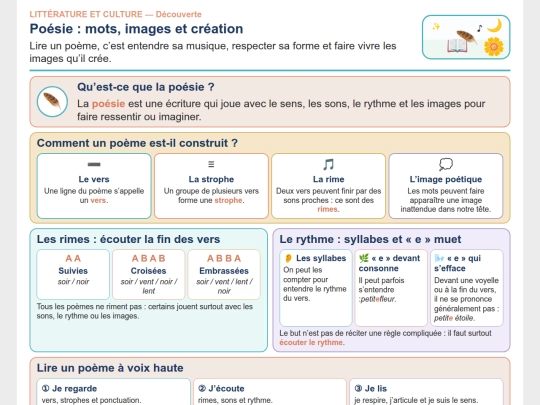The height and width of the screenshot is (405, 540).
Task: Click heading "Le rythme : syllabes et « e » muet"
Action: [370, 239]
